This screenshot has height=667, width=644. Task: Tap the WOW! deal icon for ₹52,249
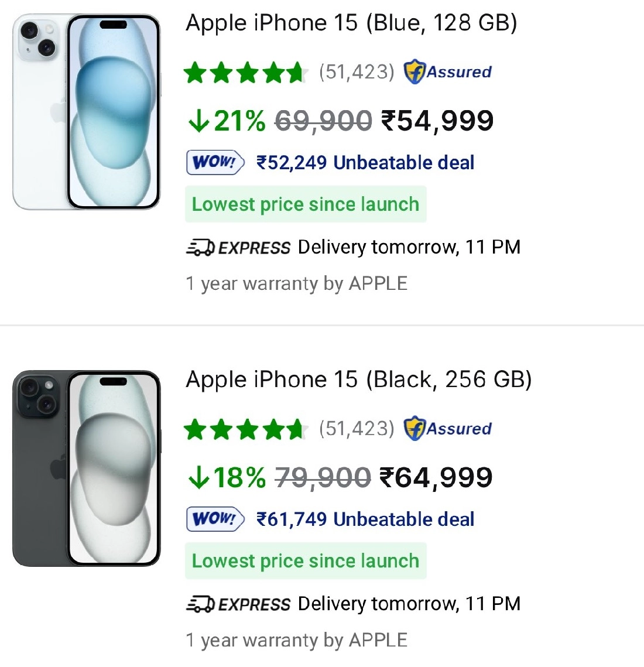[x=215, y=162]
